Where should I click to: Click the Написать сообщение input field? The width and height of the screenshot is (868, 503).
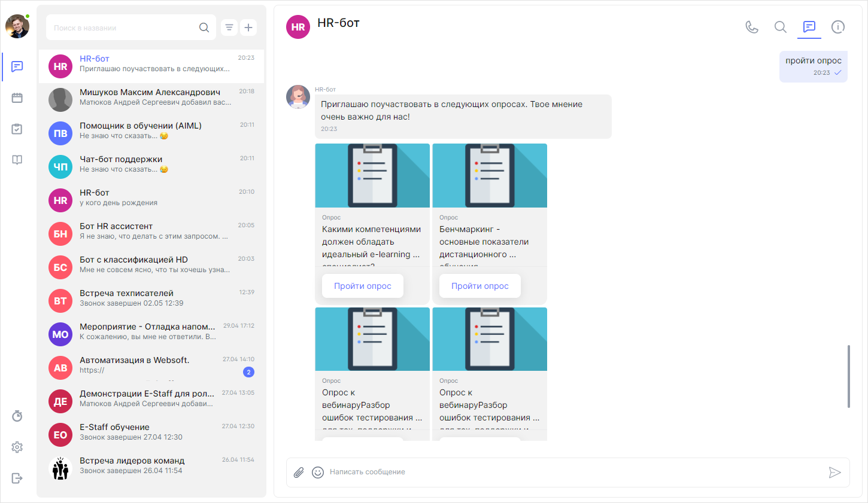(539, 472)
